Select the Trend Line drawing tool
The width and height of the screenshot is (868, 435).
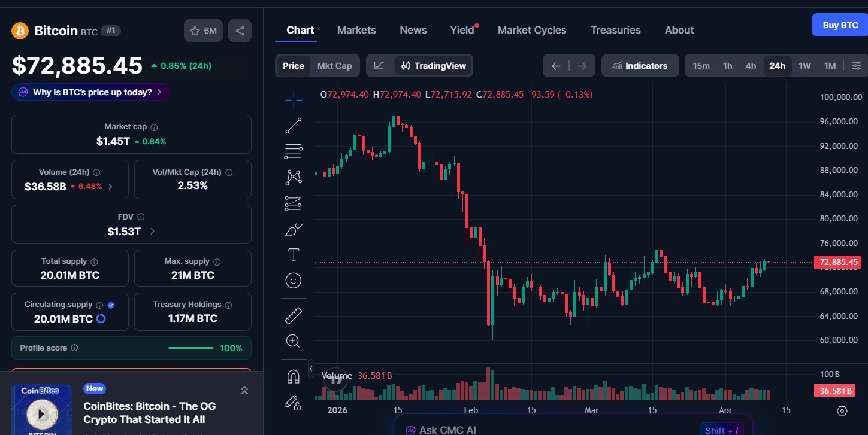coord(293,125)
